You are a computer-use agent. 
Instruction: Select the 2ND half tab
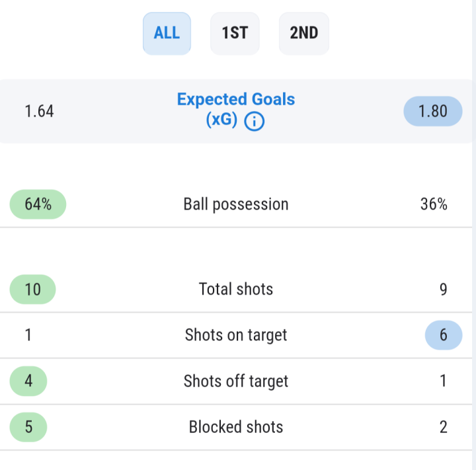(x=304, y=34)
